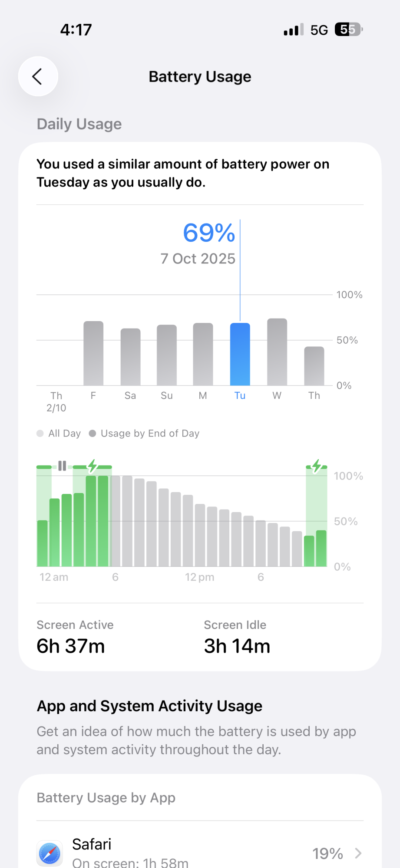This screenshot has width=400, height=868.
Task: Select the last Thursday bar in daily chart
Action: tap(314, 366)
